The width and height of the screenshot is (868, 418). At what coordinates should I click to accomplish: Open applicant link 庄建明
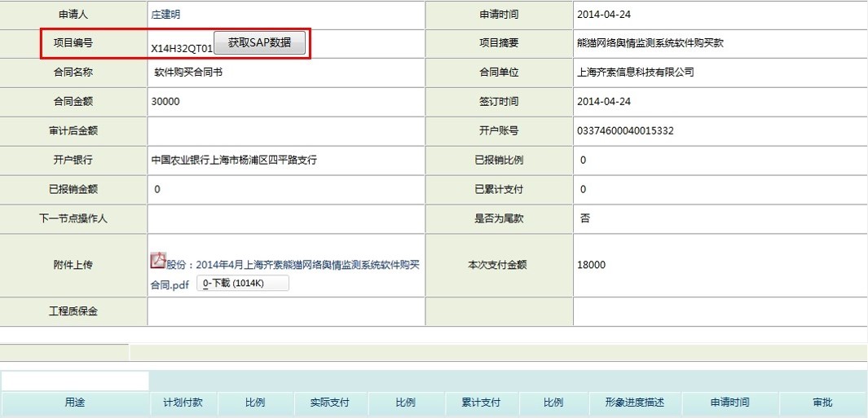click(165, 14)
